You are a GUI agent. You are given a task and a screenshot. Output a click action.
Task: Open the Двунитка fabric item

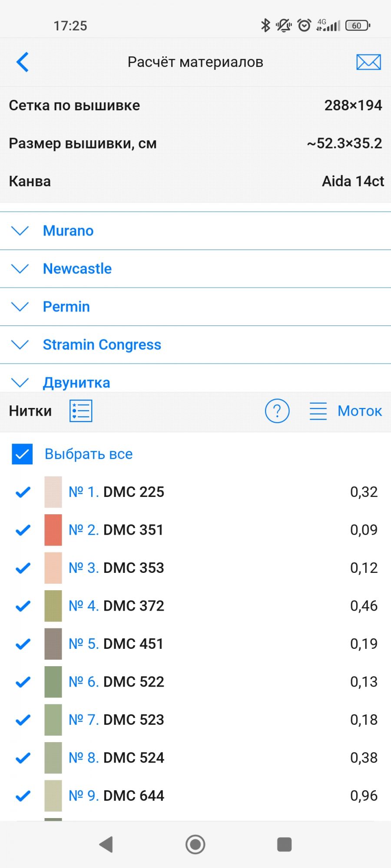click(x=76, y=382)
